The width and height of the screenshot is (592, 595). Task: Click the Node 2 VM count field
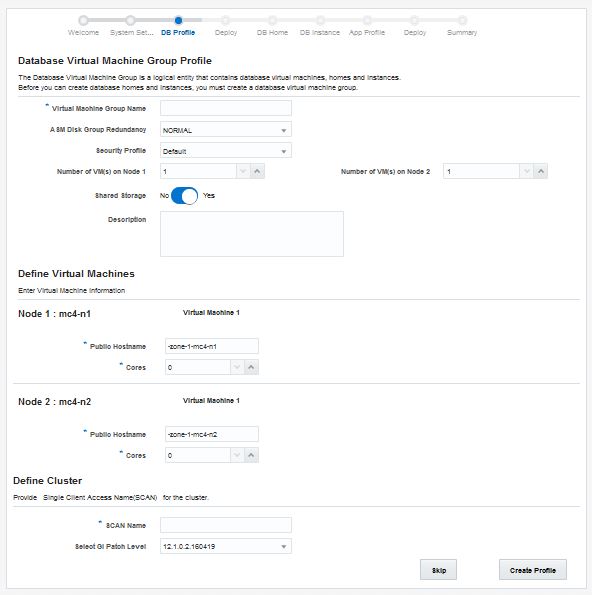point(481,172)
